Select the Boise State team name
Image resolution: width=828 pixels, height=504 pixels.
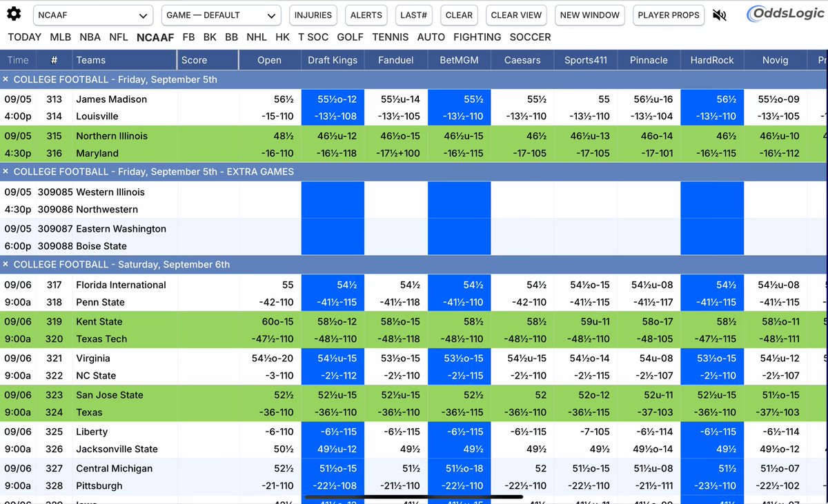[101, 246]
